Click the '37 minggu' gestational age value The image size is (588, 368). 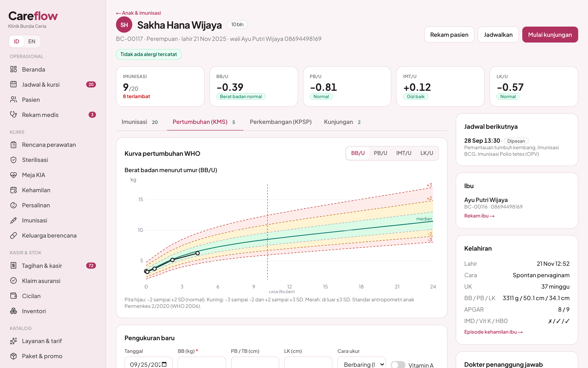click(556, 286)
